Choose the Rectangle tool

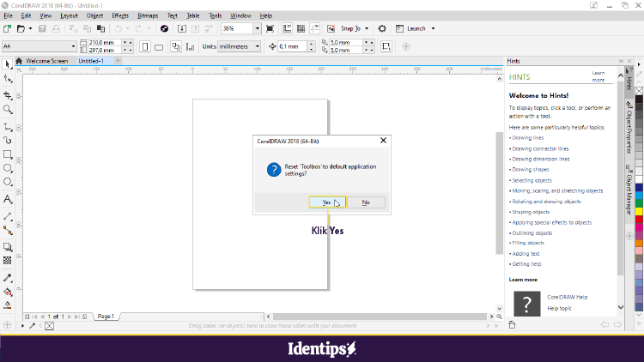8,154
